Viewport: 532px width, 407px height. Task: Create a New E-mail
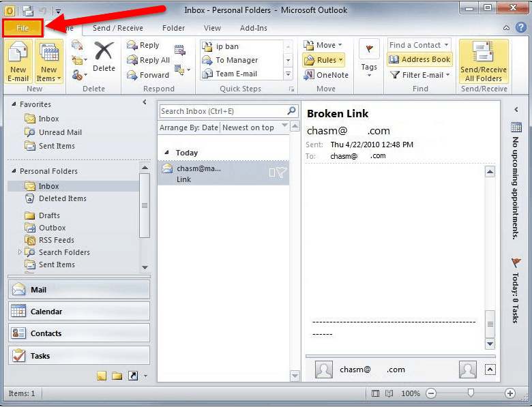[x=18, y=61]
